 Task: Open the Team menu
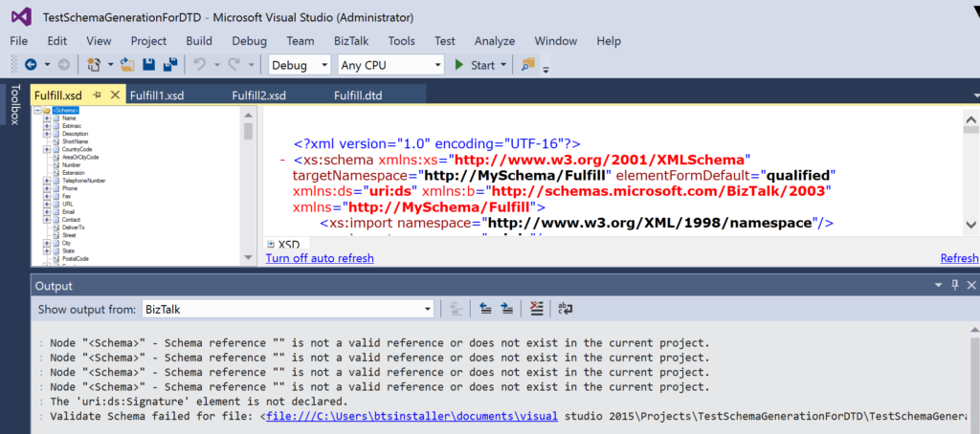pyautogui.click(x=301, y=41)
